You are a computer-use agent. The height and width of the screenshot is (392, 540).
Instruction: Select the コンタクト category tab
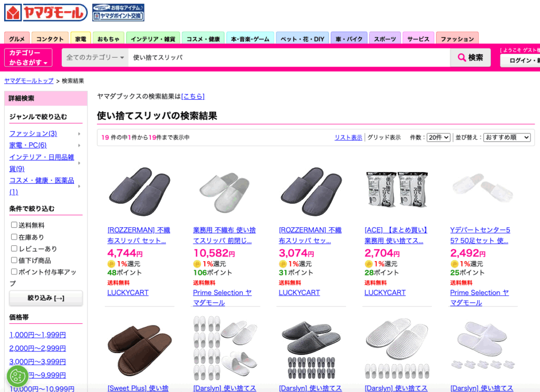50,38
